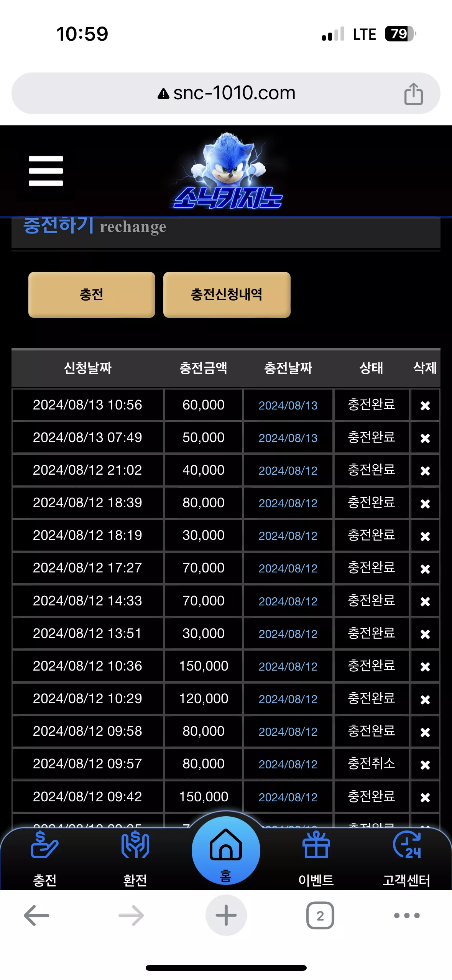Tap the Sonic Casino logo
452x980 pixels.
[228, 171]
